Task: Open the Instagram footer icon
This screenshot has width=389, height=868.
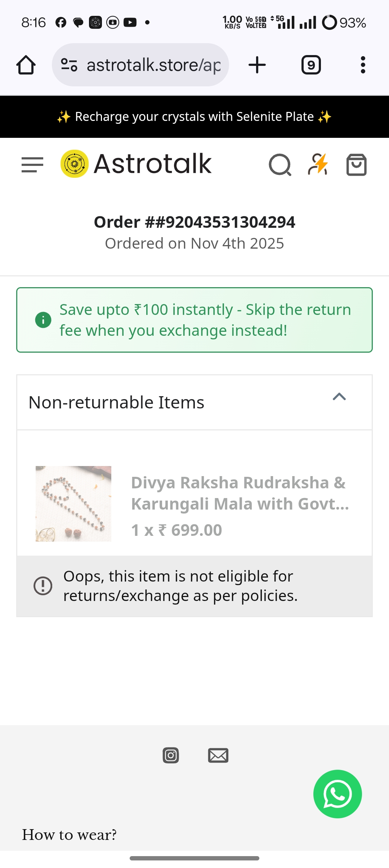Action: coord(171,755)
